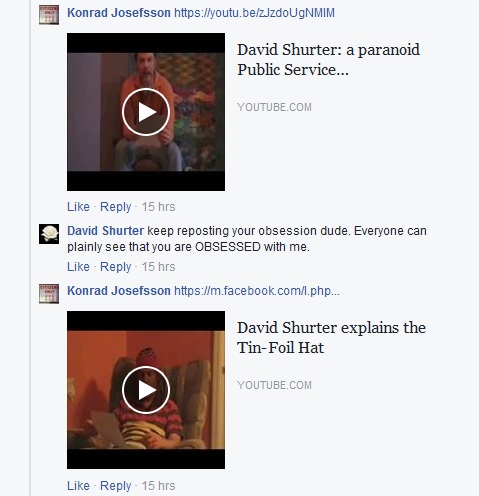
Task: Reply to David Shurter's obsession comment
Action: (x=116, y=267)
